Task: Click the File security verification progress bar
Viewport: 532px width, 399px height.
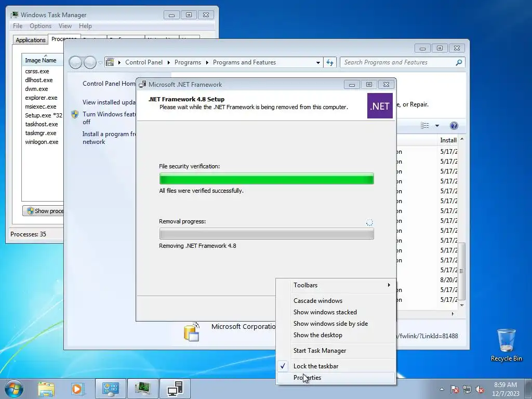Action: coord(267,179)
